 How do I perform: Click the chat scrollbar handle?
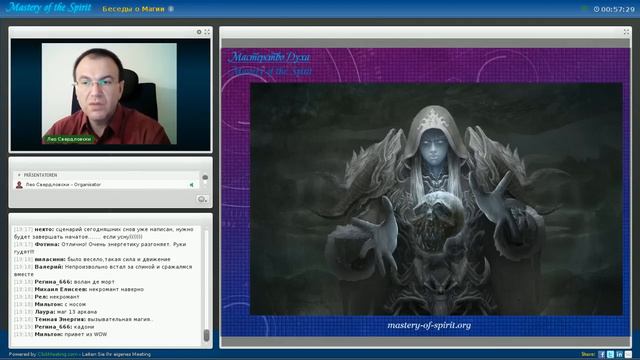206,336
